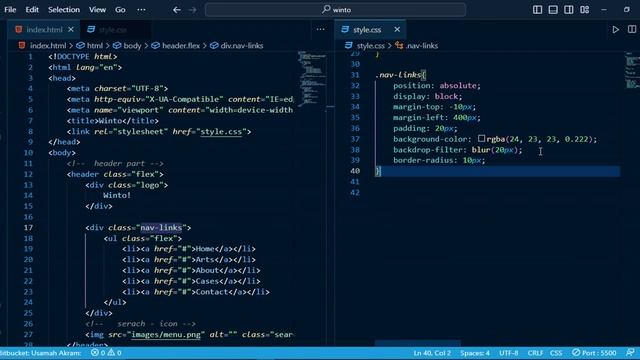
Task: Open the customize layout icon
Action: 584,9
